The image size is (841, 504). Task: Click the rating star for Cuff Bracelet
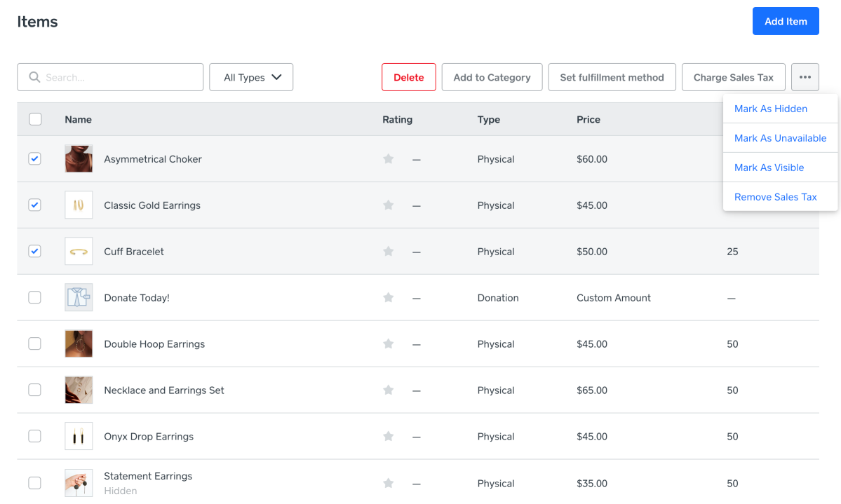pos(389,252)
